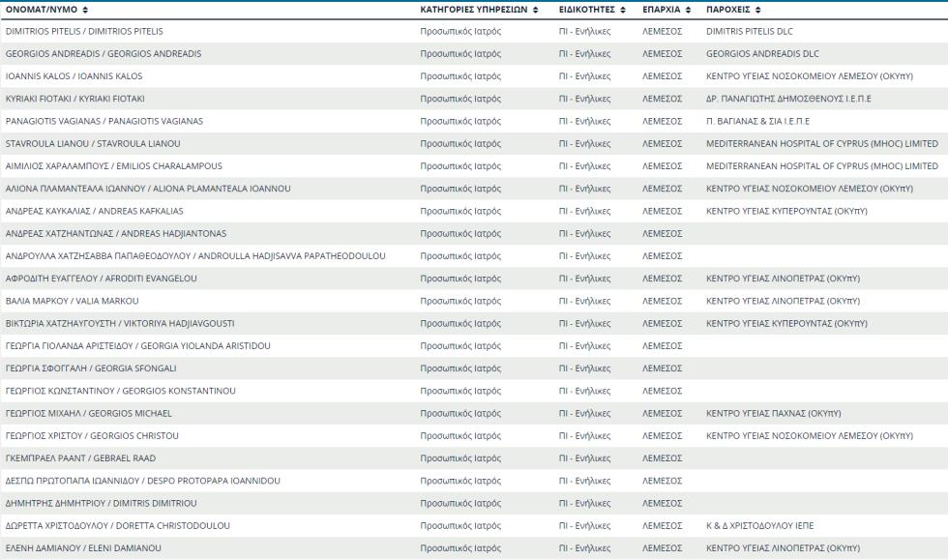The width and height of the screenshot is (948, 560).
Task: Sort by ΕΠΑΡΧΙΑ sort arrows icon
Action: [688, 10]
